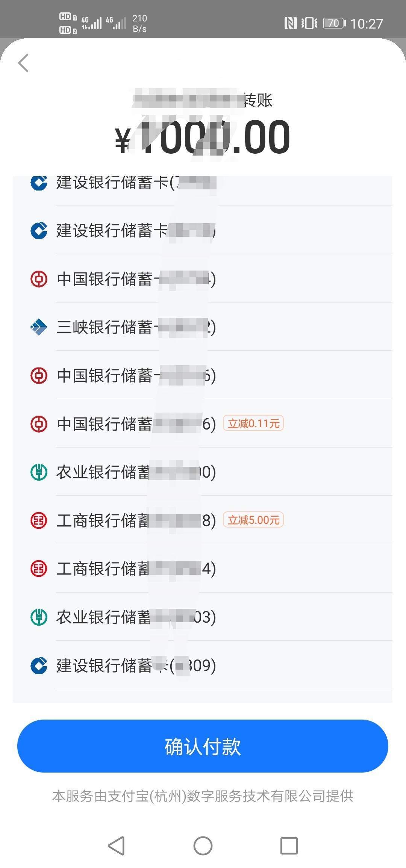Viewport: 406px width, 868px height.
Task: Tap the 建设银行 logo for card ending 309
Action: click(x=39, y=665)
